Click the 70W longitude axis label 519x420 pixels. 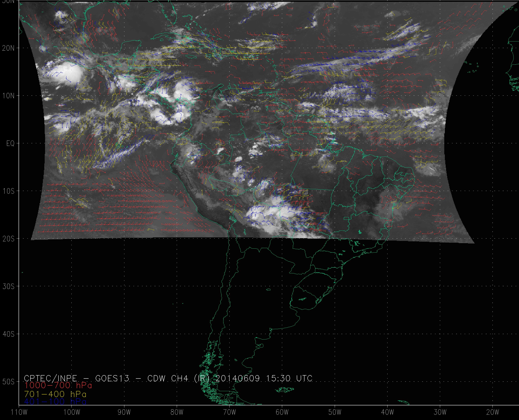(x=229, y=412)
